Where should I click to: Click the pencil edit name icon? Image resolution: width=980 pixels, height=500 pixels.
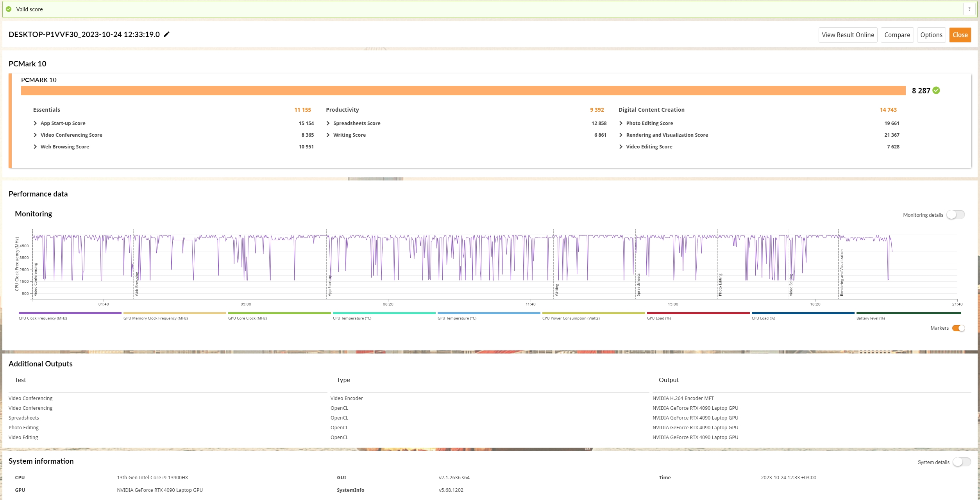pos(166,34)
